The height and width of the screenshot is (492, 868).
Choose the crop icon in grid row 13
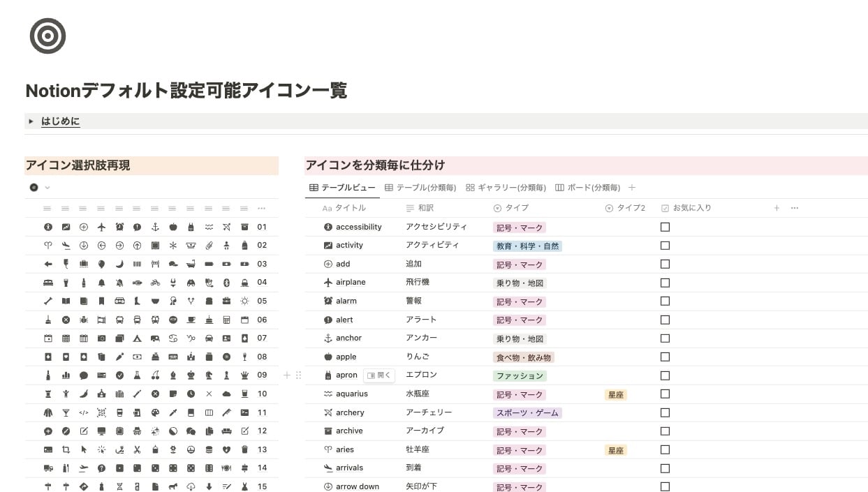tap(66, 449)
